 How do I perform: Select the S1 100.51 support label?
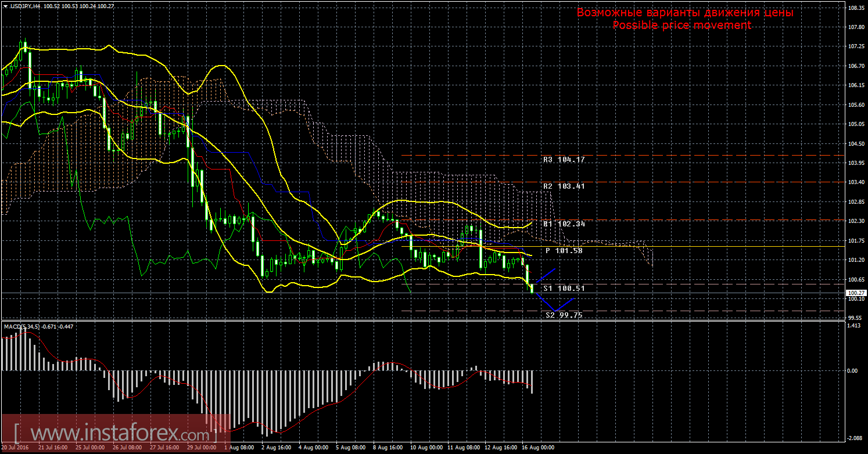[564, 288]
